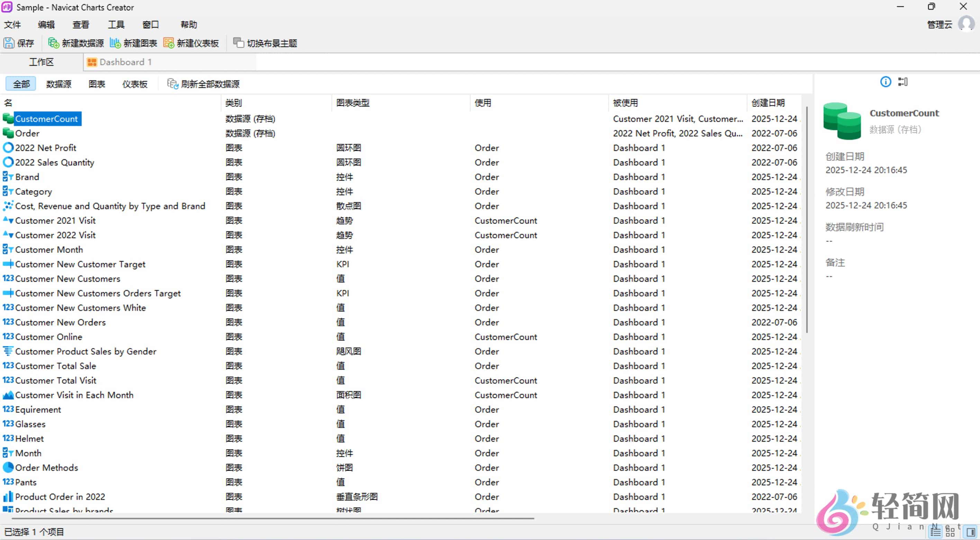Click the scatter icon beside Cost, Revenue and Quantity

(8, 206)
